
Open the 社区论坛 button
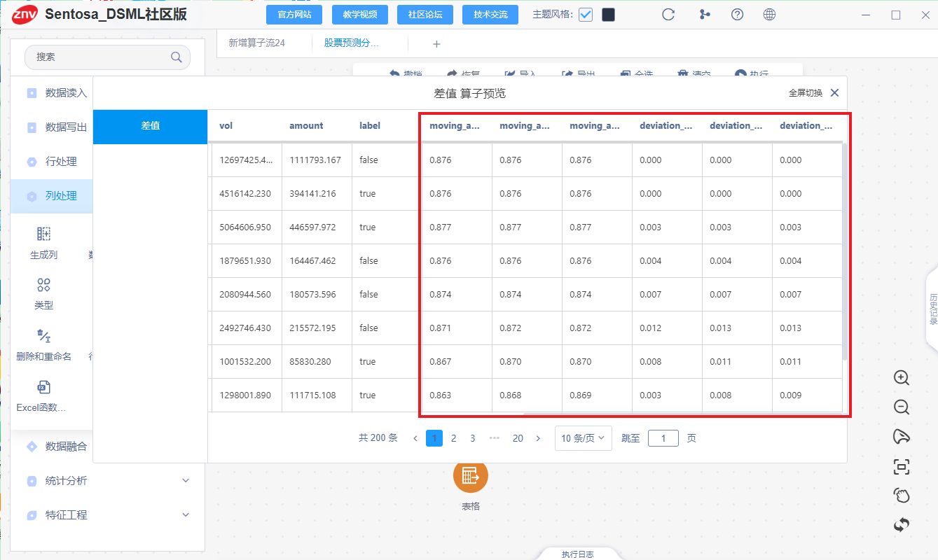pyautogui.click(x=425, y=15)
